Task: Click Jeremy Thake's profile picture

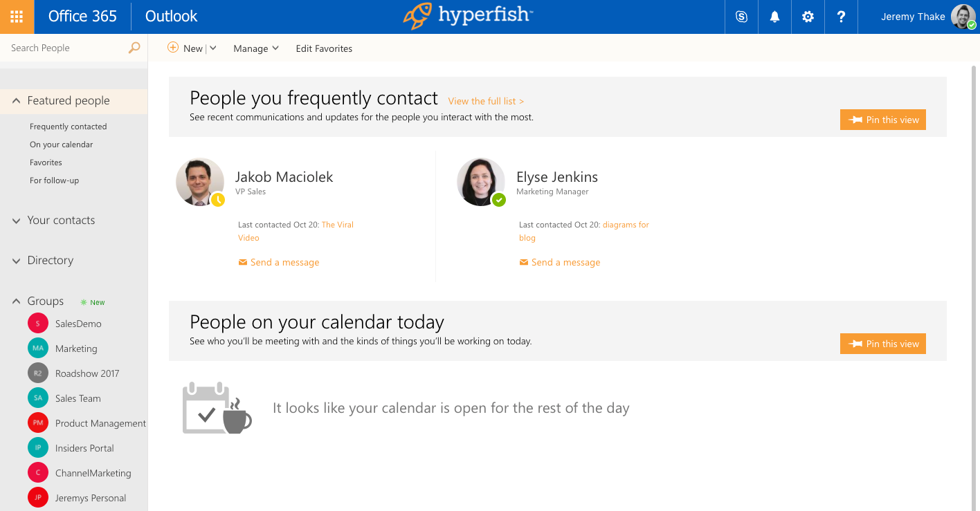Action: (x=963, y=17)
